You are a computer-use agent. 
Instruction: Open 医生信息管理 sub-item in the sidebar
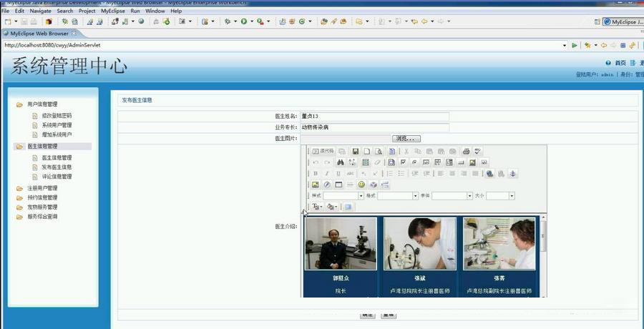click(57, 157)
